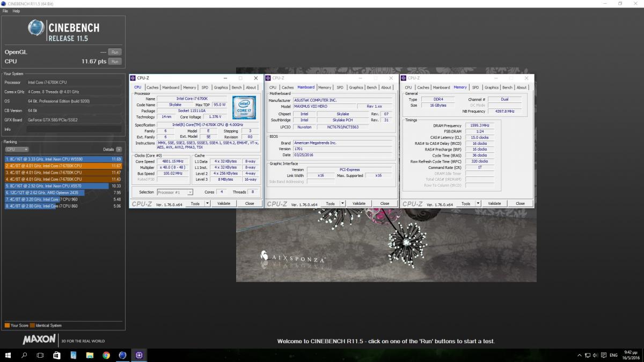
Task: Show hidden system tray icons
Action: [579, 355]
